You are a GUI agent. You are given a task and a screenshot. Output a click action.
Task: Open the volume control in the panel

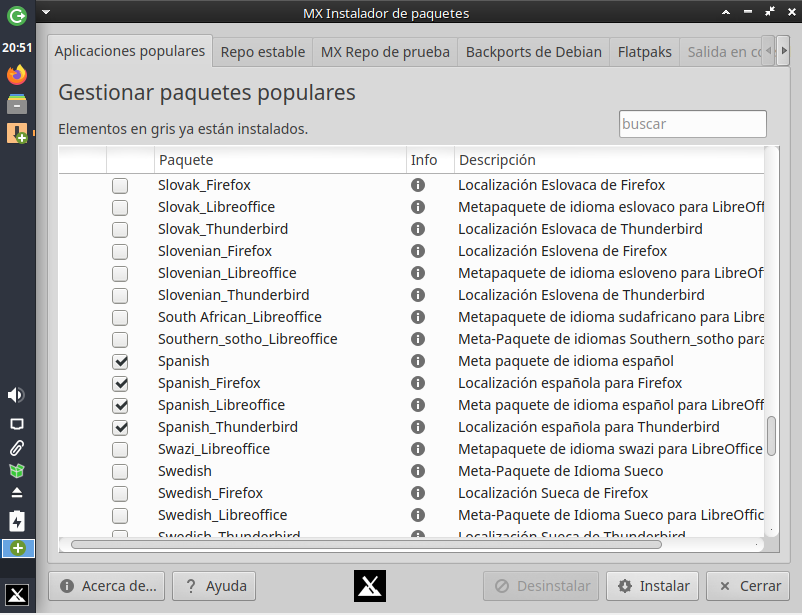(x=16, y=395)
